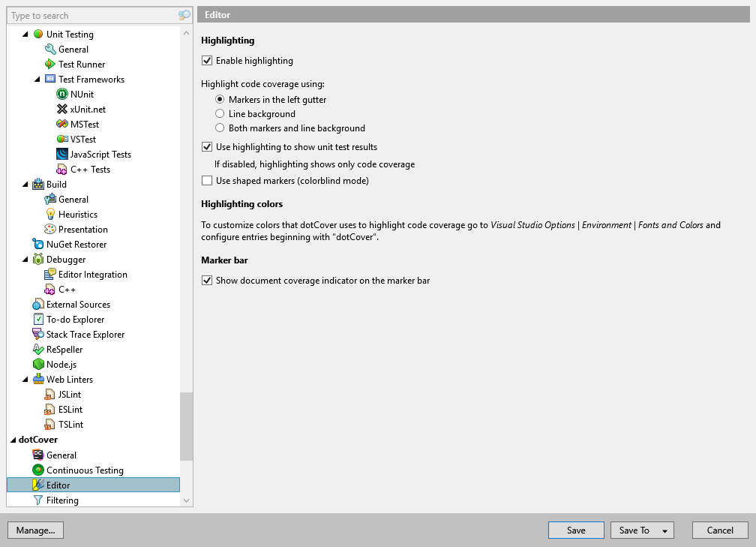Collapse the Unit Testing tree node
This screenshot has width=756, height=547.
25,35
